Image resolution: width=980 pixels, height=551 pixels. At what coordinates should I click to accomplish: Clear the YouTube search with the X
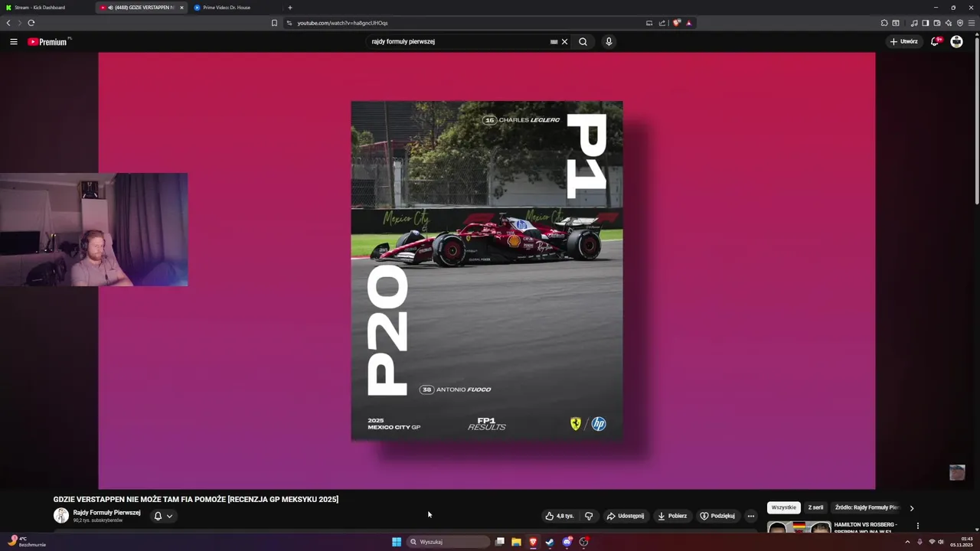(x=564, y=41)
